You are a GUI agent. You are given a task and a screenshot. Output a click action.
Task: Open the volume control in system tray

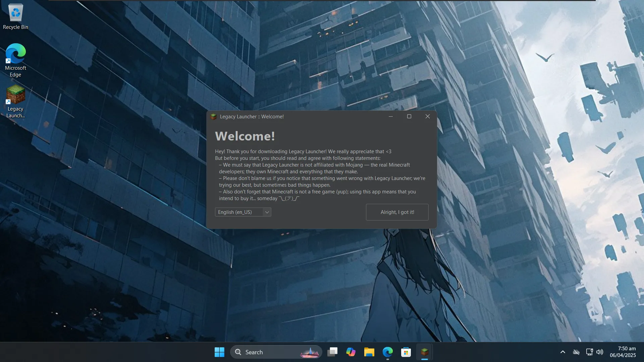click(x=600, y=352)
